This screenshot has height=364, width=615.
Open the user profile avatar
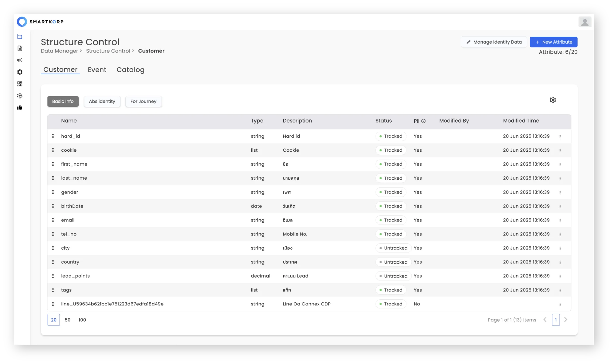(585, 22)
